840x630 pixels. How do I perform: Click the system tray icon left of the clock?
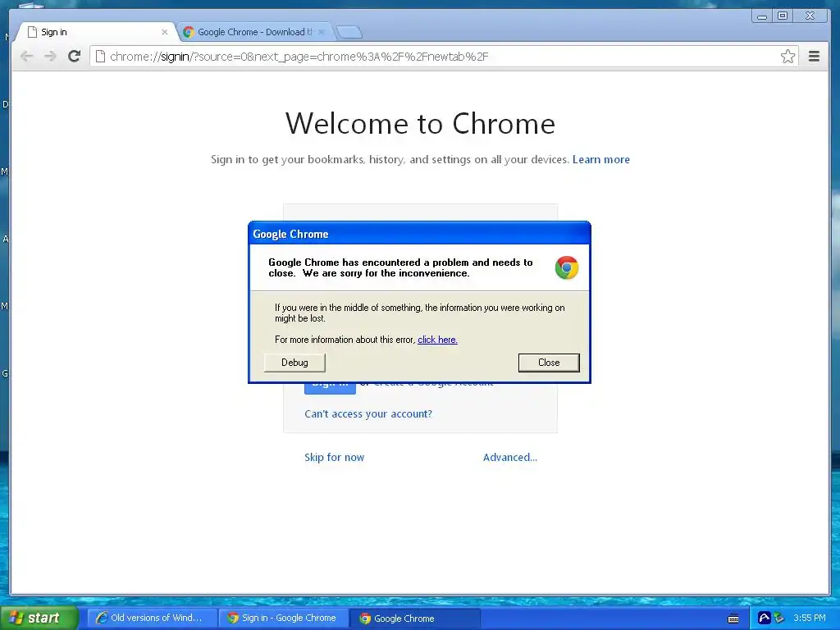(779, 619)
